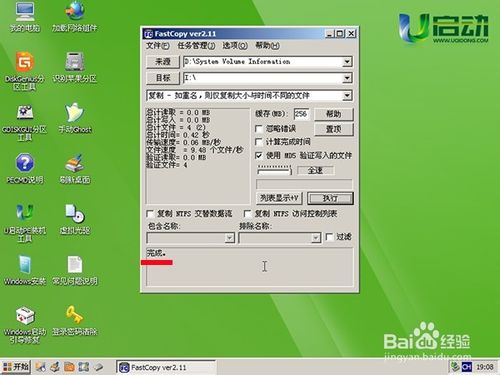The image size is (500, 375).
Task: Open the load network components icon
Action: pyautogui.click(x=74, y=17)
